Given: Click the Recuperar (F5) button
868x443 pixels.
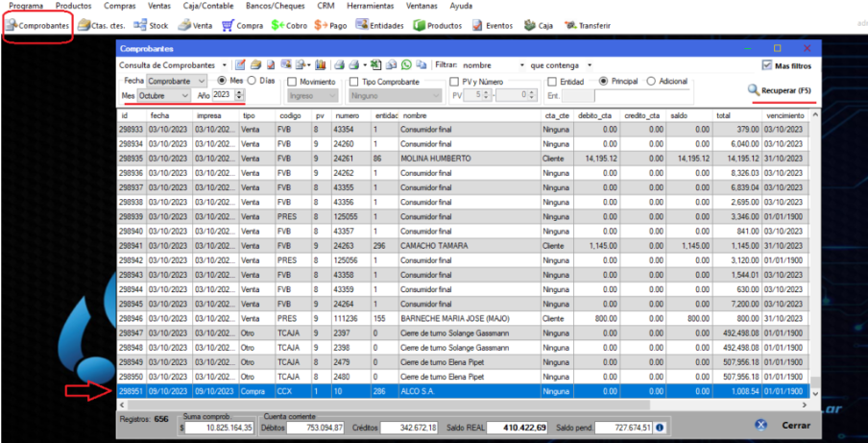Looking at the screenshot, I should coord(780,90).
